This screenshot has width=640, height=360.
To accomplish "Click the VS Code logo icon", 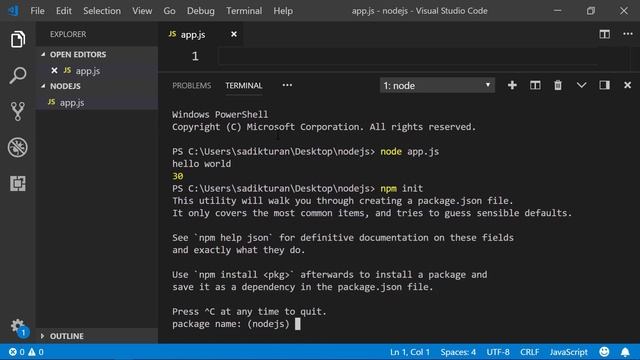I will pyautogui.click(x=13, y=10).
